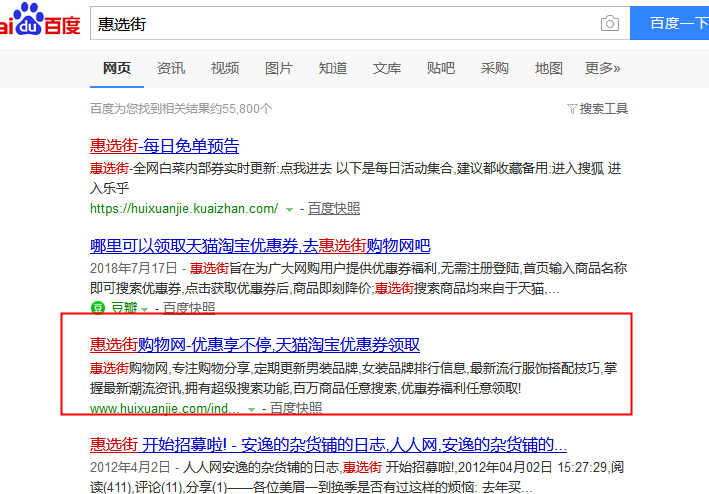Open the 知道 tab
This screenshot has width=709, height=494.
[x=333, y=68]
